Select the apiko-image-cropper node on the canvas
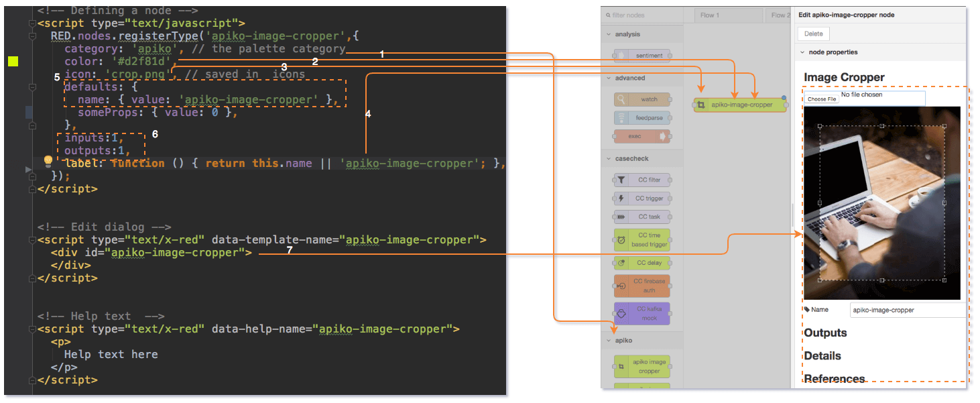 (739, 105)
